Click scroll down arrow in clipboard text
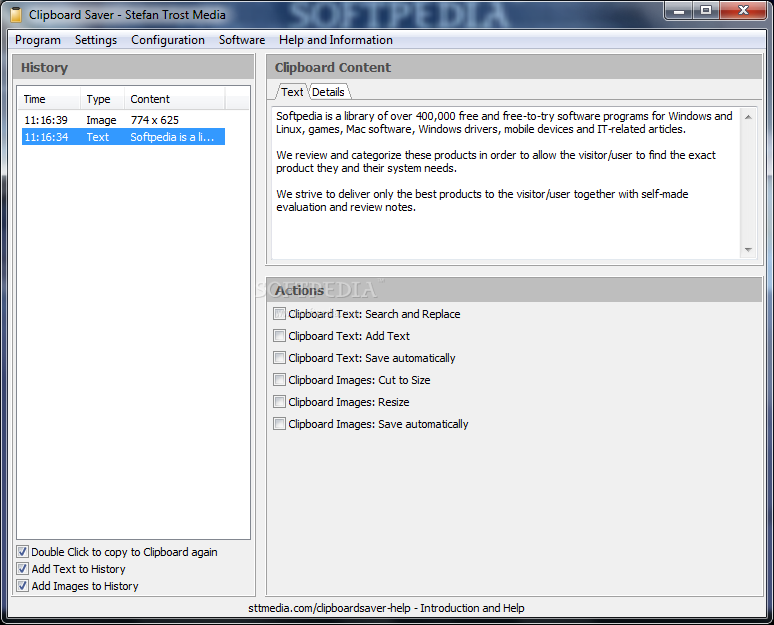The width and height of the screenshot is (774, 625). [x=748, y=250]
